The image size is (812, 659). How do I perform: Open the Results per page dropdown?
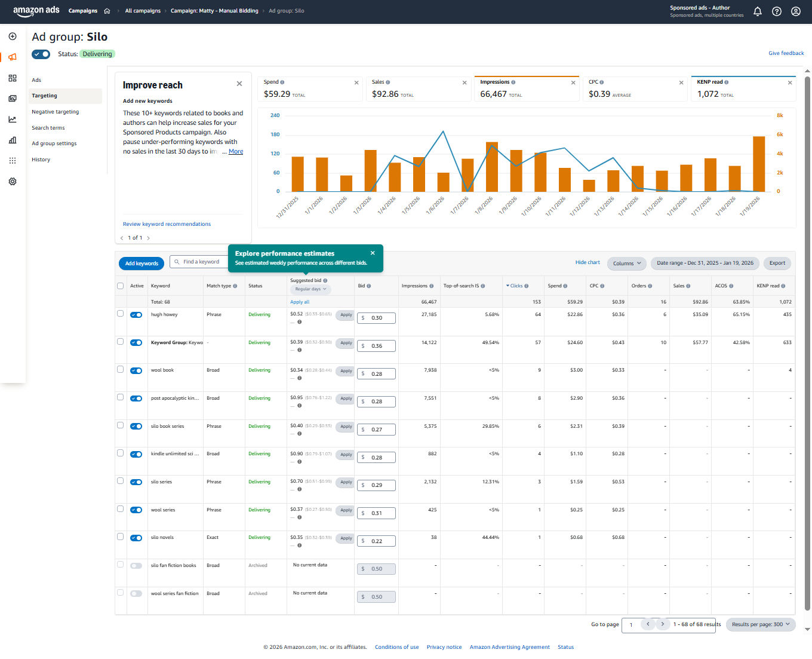pyautogui.click(x=760, y=624)
